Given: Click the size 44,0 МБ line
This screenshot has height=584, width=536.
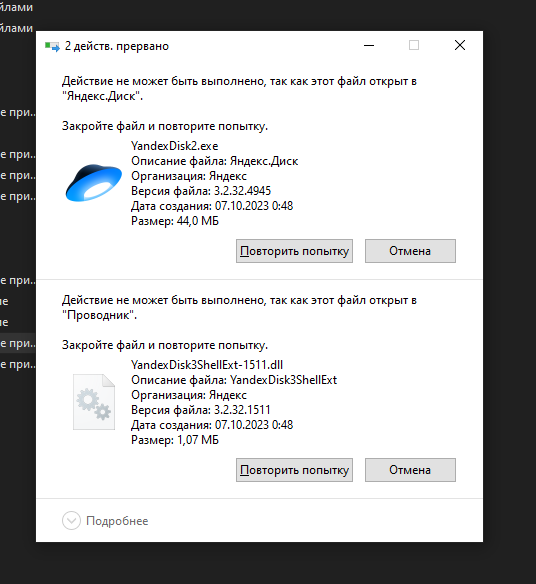Looking at the screenshot, I should pyautogui.click(x=175, y=221).
